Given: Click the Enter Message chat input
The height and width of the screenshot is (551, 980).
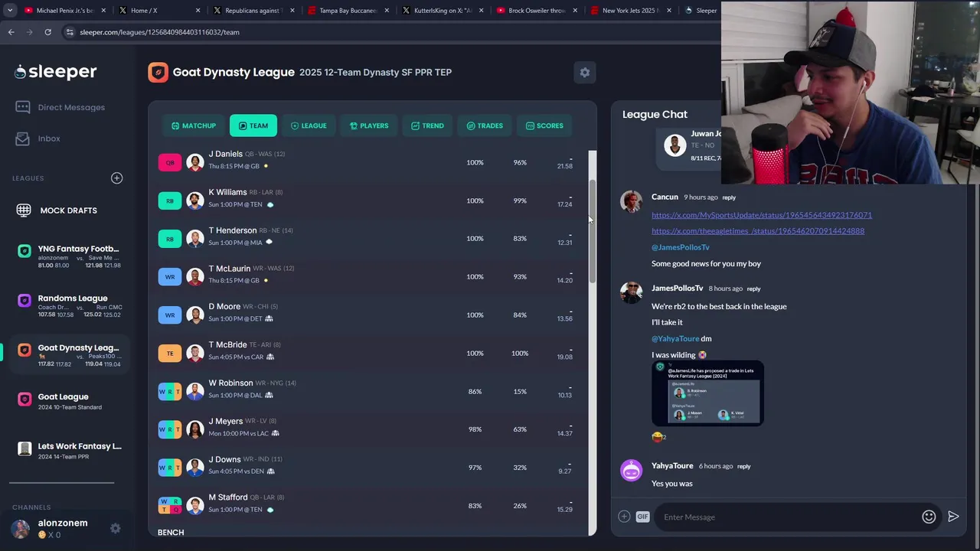Looking at the screenshot, I should coord(789,517).
